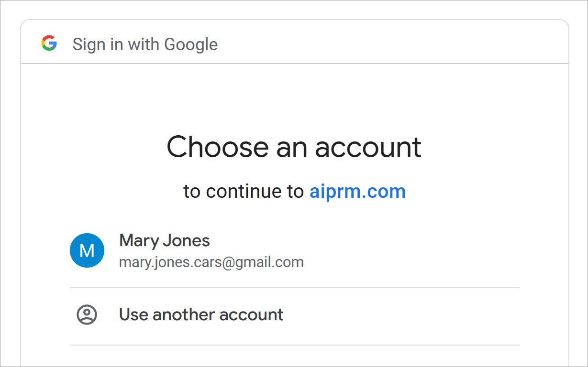Click Mary Jones's blue "M" avatar
Viewport: 588px width, 367px height.
point(87,250)
